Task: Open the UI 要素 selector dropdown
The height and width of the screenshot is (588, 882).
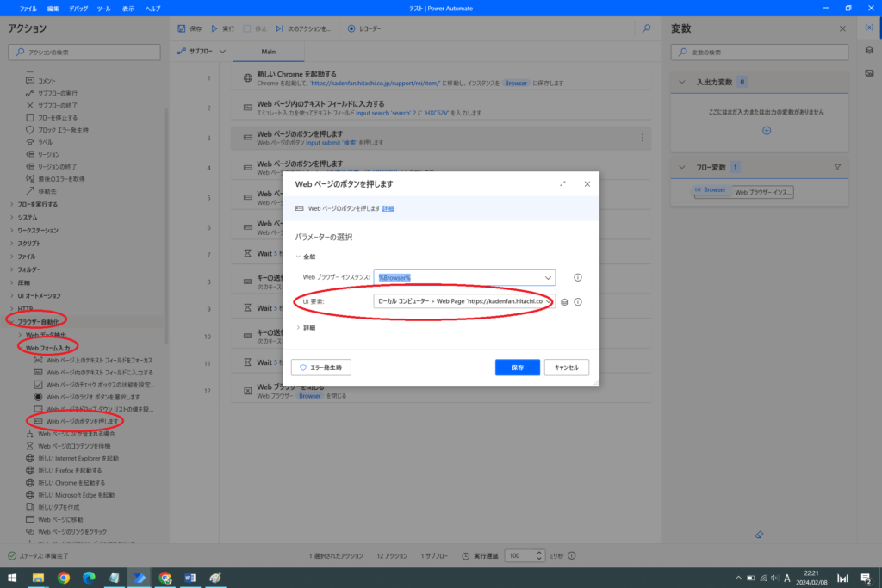Action: (x=549, y=301)
